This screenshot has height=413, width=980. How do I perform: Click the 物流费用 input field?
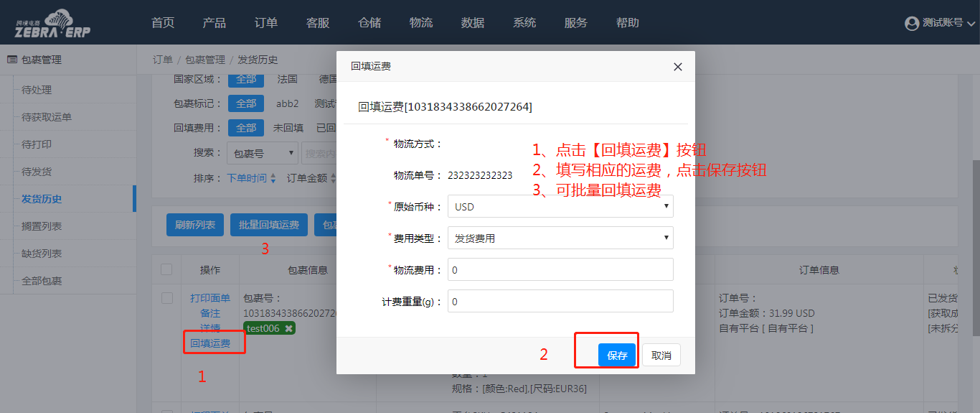[x=560, y=269]
